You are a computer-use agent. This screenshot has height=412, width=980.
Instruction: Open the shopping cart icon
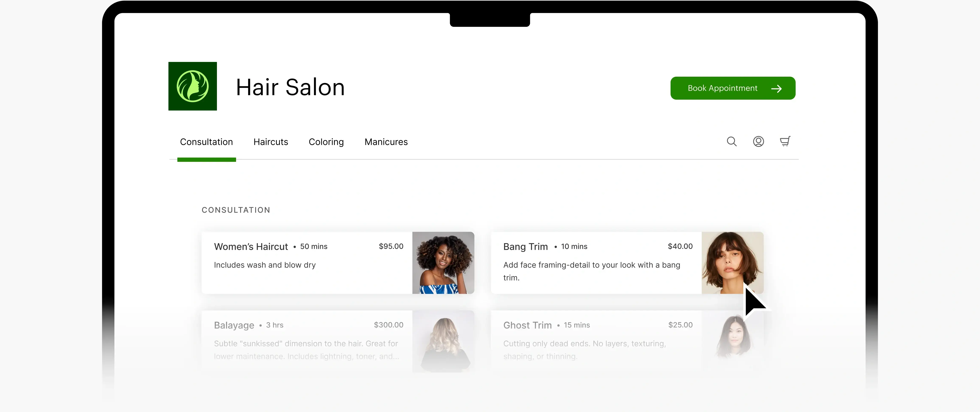(785, 141)
